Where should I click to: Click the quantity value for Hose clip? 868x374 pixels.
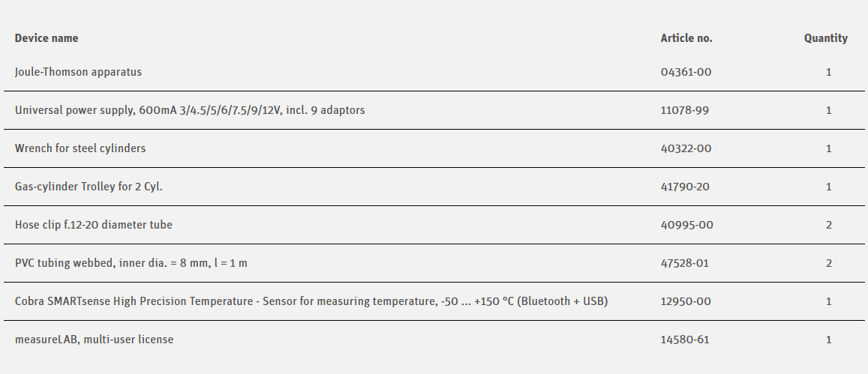pos(829,225)
